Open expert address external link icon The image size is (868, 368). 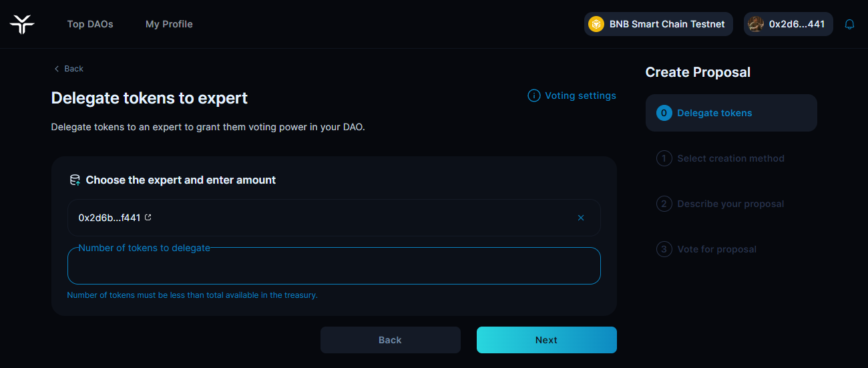click(148, 217)
